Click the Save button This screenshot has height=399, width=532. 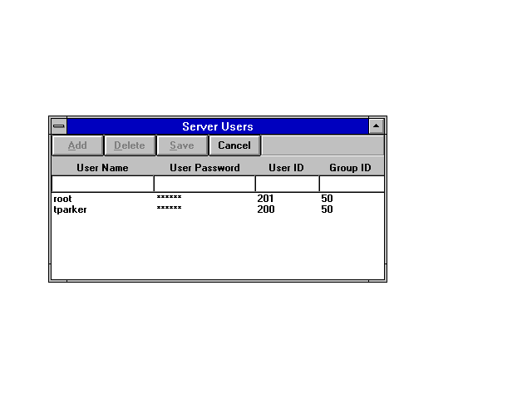pos(181,145)
